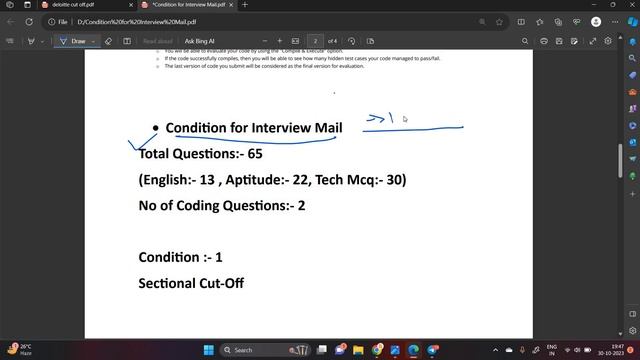The height and width of the screenshot is (360, 640).
Task: Expand the Draw tool options arrow
Action: [93, 41]
